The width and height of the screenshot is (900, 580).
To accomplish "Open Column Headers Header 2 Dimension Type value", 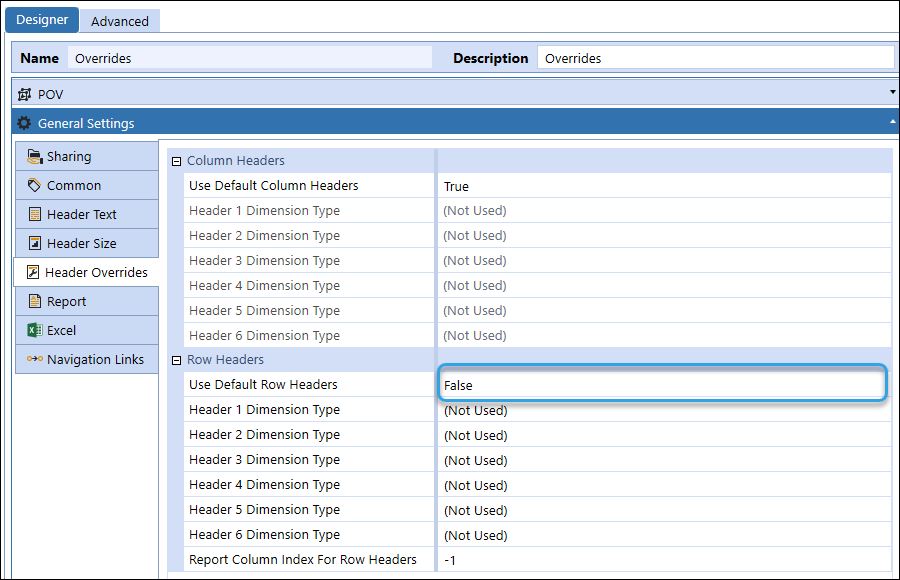I will tap(664, 235).
